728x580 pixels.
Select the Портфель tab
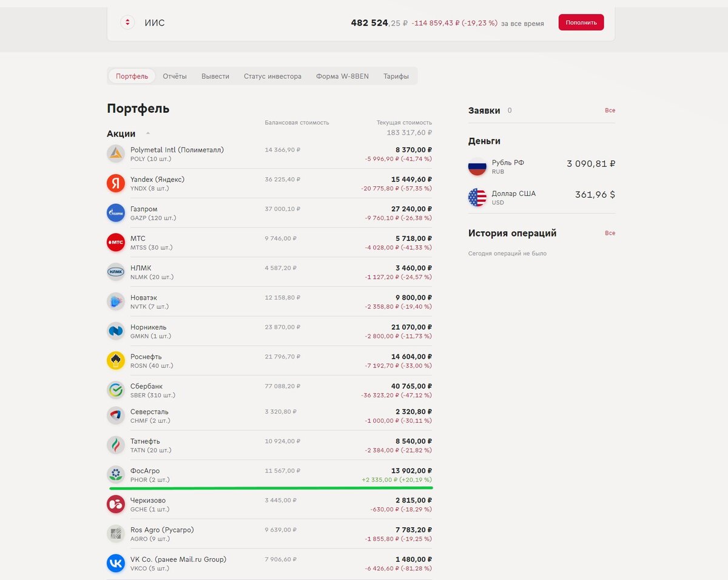[x=132, y=76]
